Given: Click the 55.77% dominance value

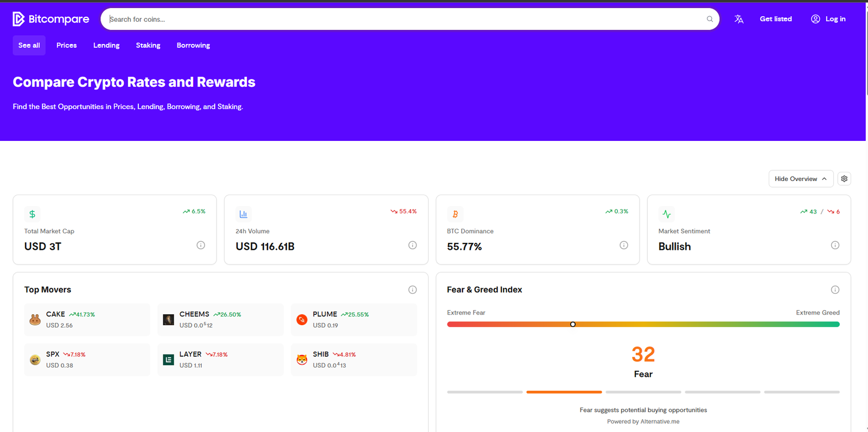Looking at the screenshot, I should point(464,247).
